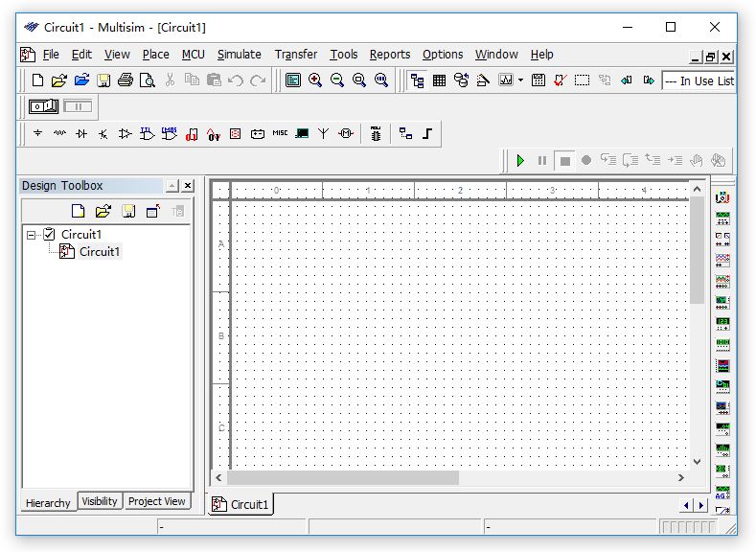Select Oscilloscope instrument from right toolbar

722,261
